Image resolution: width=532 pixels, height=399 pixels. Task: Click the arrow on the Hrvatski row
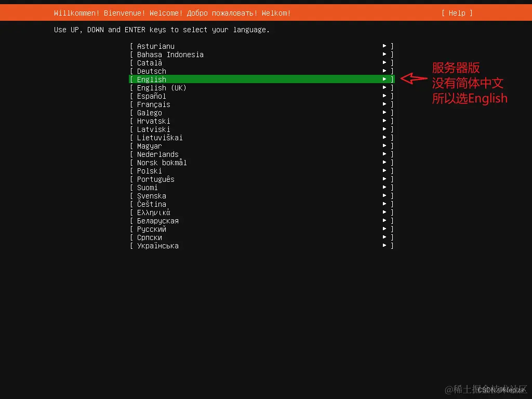tap(384, 121)
